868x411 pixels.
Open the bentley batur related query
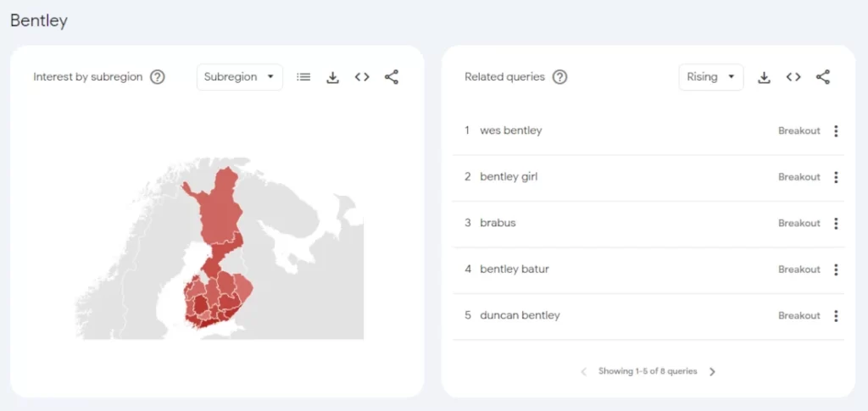pos(515,269)
